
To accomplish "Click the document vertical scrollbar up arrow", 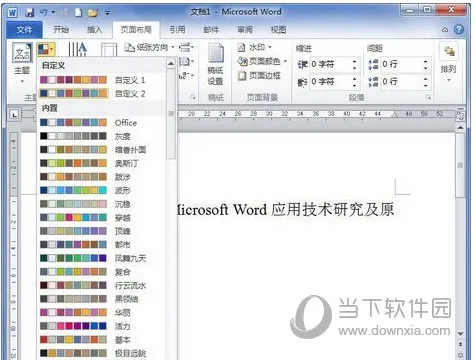I will pos(460,128).
